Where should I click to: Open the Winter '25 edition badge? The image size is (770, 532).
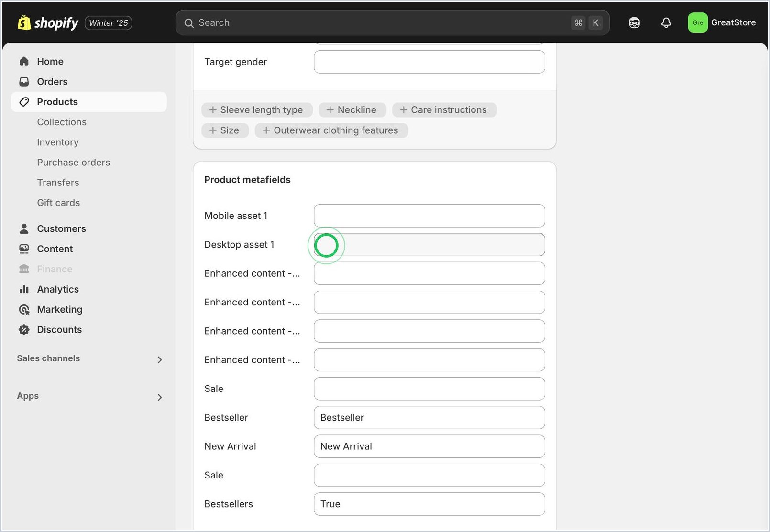[x=109, y=23]
